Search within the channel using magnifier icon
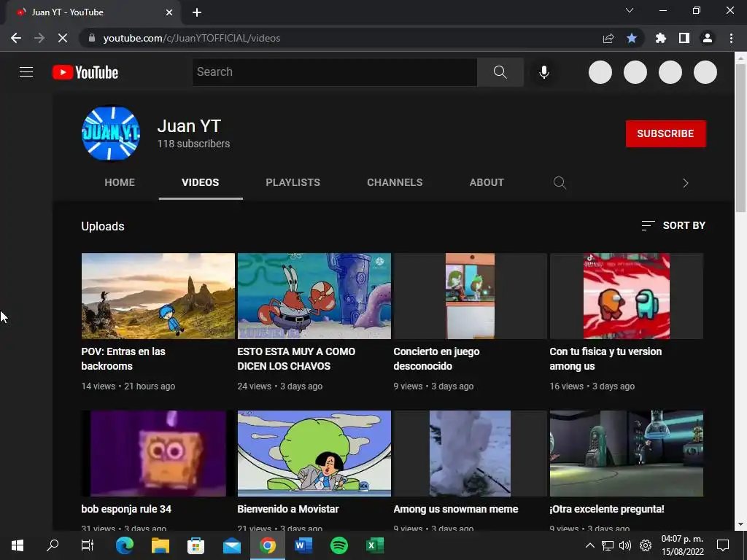 [560, 183]
